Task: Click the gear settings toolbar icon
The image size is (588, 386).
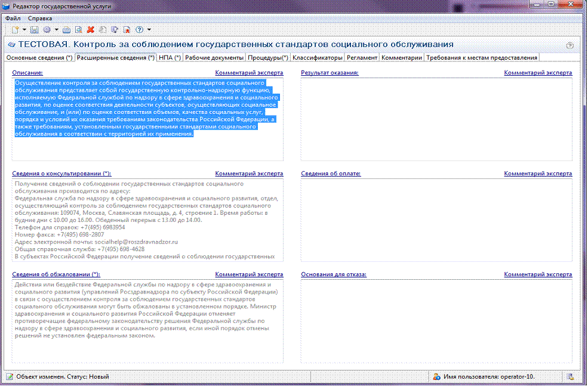Action: click(x=47, y=30)
